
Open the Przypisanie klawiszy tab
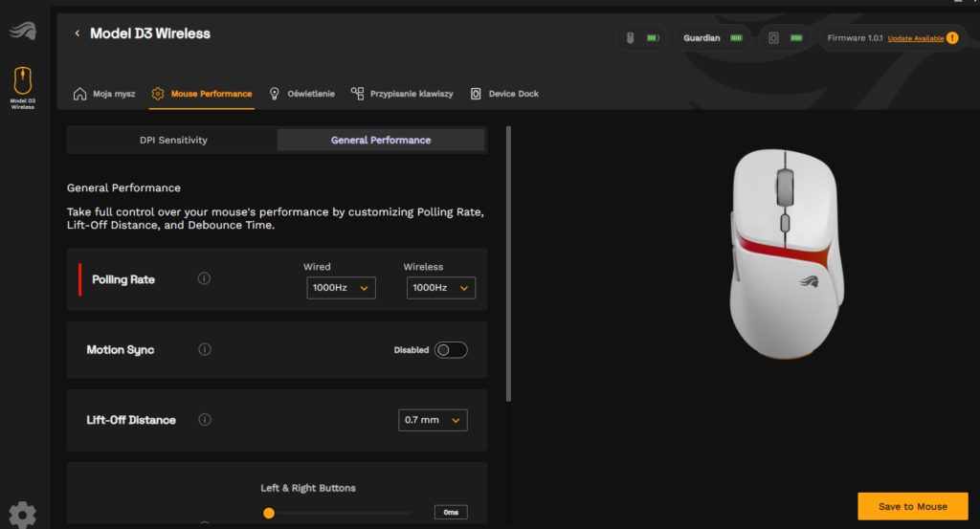[401, 94]
